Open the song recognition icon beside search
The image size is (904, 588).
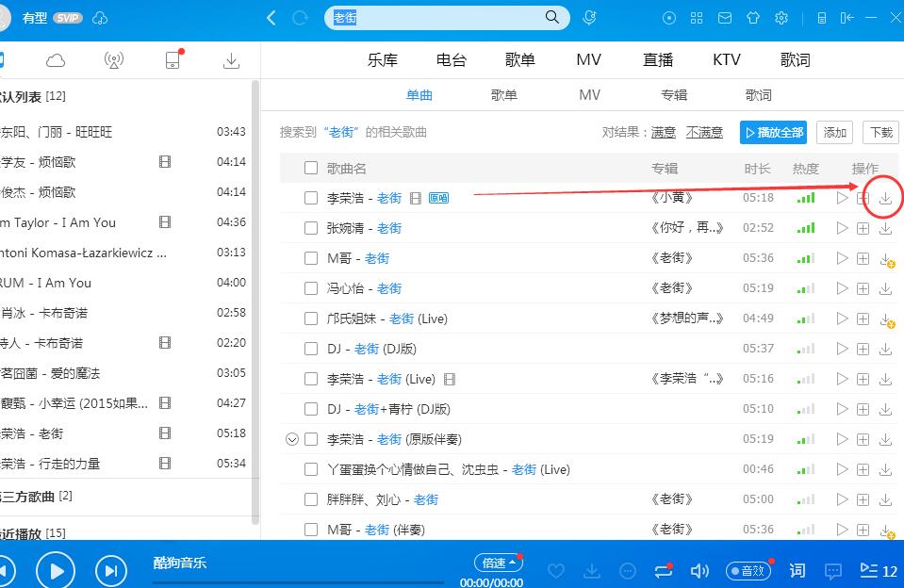point(589,18)
